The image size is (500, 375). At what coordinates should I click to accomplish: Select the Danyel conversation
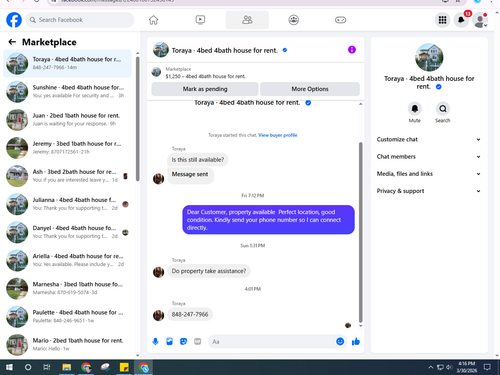tap(67, 232)
